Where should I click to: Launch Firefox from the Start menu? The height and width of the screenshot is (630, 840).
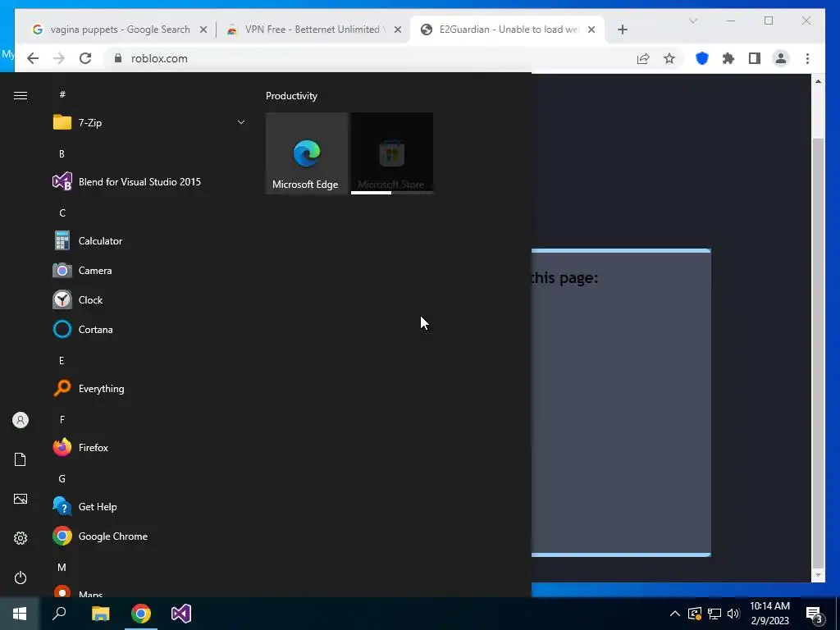149,447
